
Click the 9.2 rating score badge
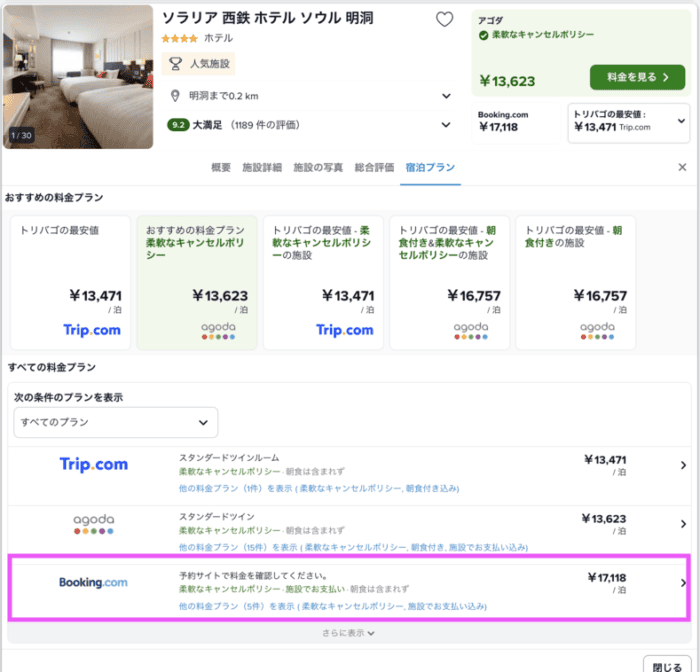tap(178, 125)
